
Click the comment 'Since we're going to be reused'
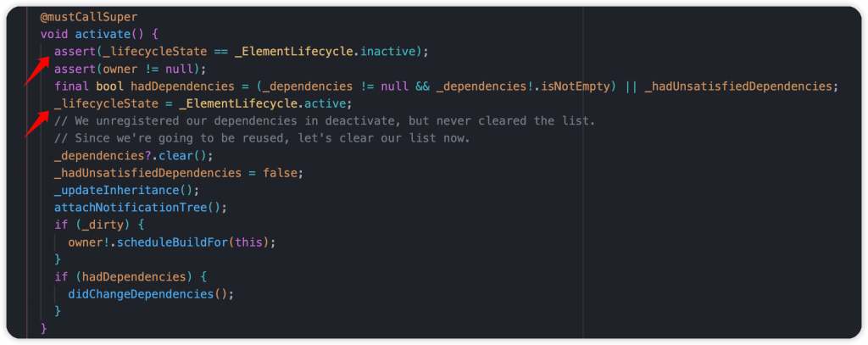(x=262, y=138)
